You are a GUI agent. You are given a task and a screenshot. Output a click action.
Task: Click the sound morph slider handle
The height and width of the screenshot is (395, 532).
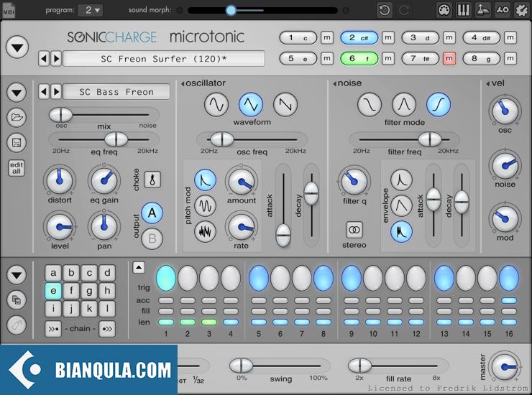point(231,10)
